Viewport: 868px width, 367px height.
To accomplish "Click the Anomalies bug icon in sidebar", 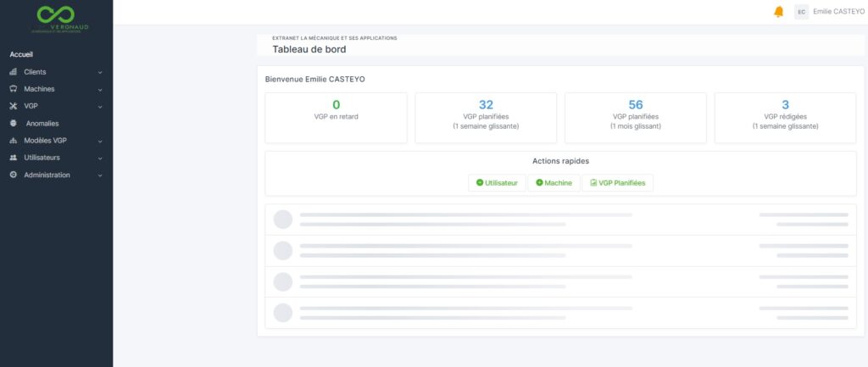I will point(14,124).
